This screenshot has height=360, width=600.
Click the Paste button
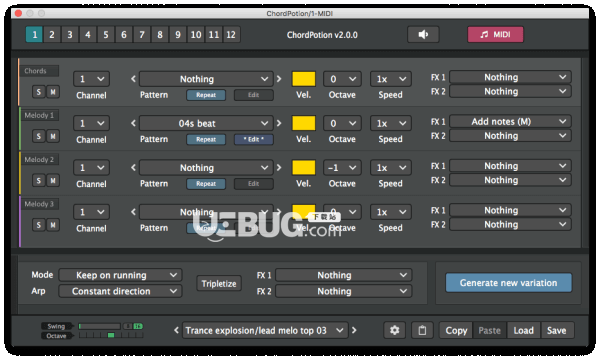coord(489,330)
